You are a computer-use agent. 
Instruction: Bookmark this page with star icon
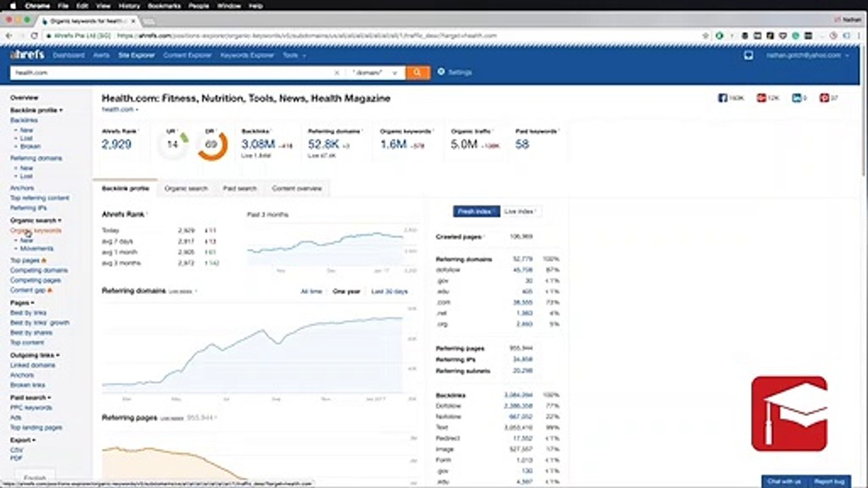tap(706, 35)
